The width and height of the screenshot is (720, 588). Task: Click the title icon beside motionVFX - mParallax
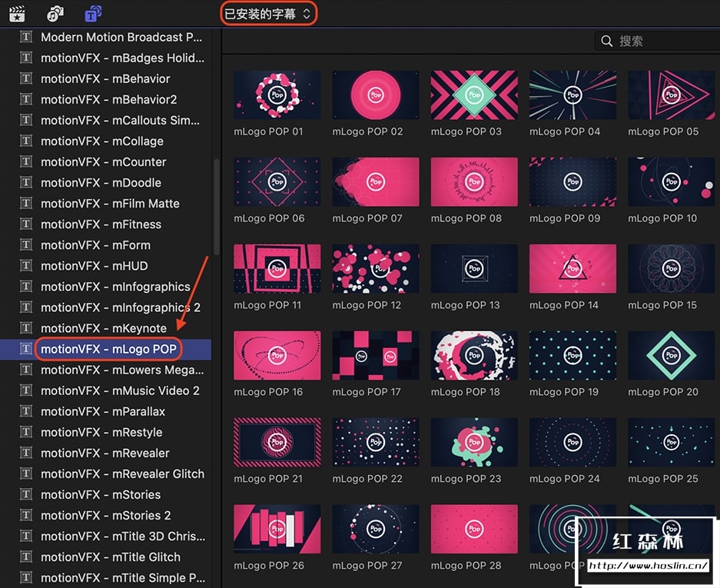(x=26, y=411)
